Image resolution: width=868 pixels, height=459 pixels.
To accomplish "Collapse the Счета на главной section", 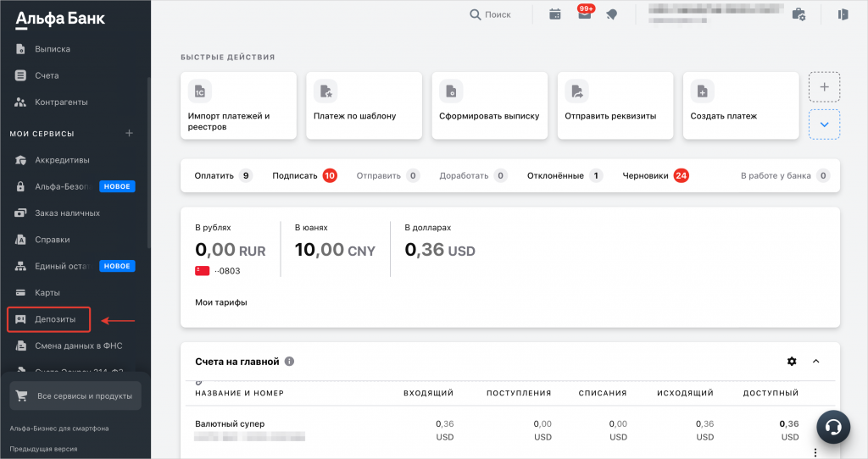I will [x=816, y=362].
